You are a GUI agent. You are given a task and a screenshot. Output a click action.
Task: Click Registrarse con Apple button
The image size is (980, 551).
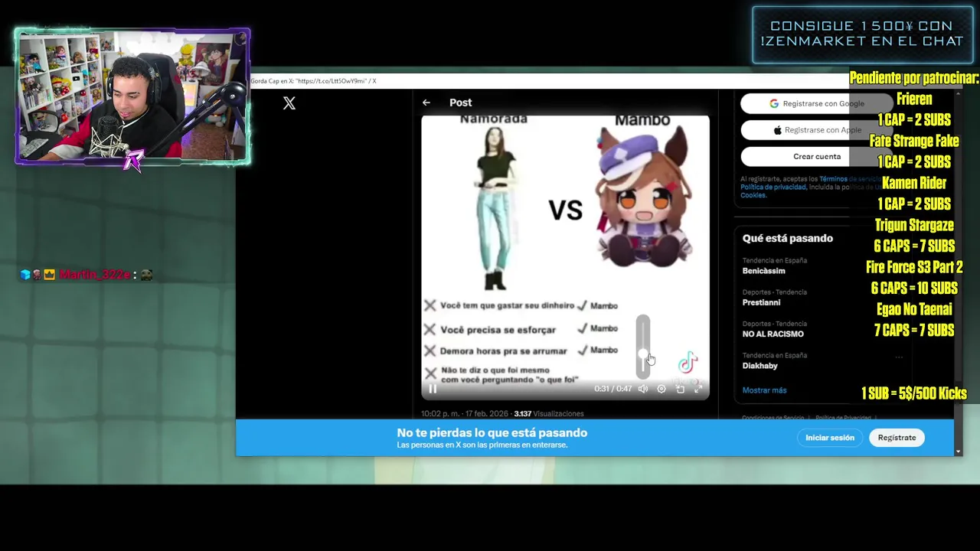pos(817,130)
